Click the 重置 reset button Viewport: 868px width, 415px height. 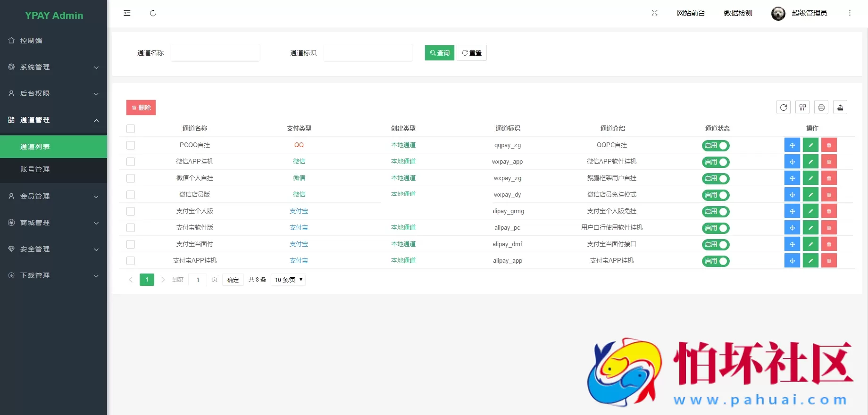pos(472,53)
